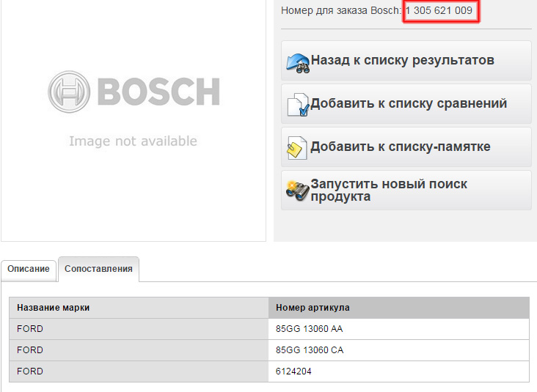537x392 pixels.
Task: Click FORD in the 85GG 13060 AA row
Action: 30,329
